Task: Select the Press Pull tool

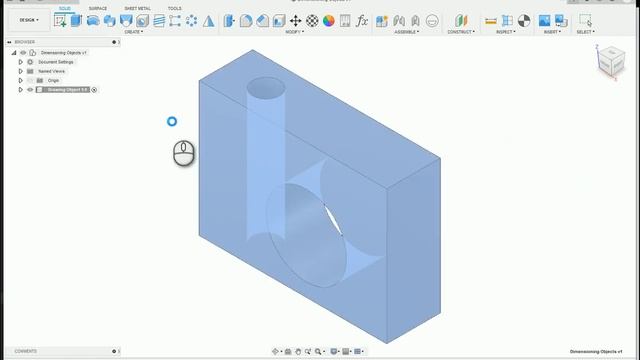Action: (x=229, y=20)
